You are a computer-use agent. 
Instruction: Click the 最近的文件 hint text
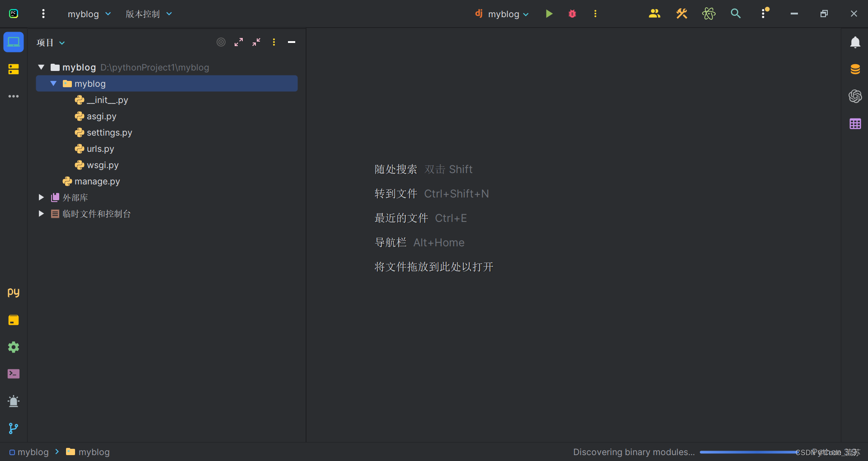point(401,218)
